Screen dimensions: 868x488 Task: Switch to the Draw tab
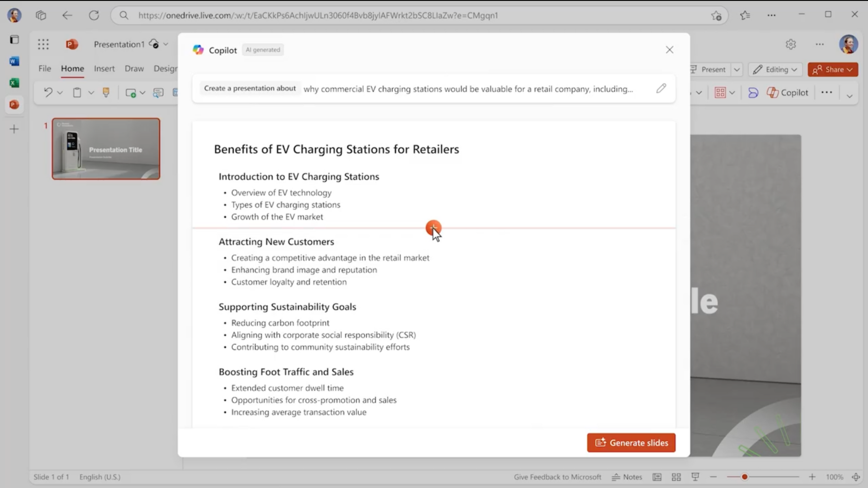click(x=134, y=69)
